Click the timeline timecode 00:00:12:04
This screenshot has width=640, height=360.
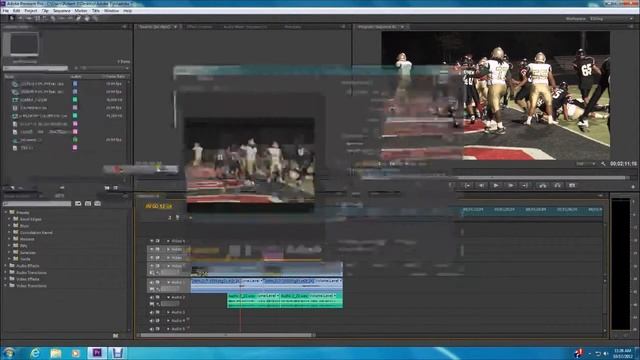pos(158,207)
